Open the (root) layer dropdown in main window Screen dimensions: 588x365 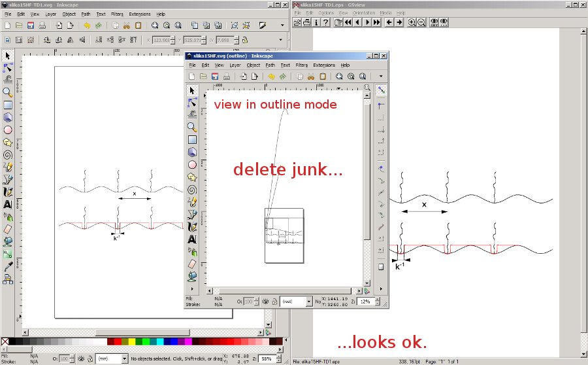coord(112,358)
